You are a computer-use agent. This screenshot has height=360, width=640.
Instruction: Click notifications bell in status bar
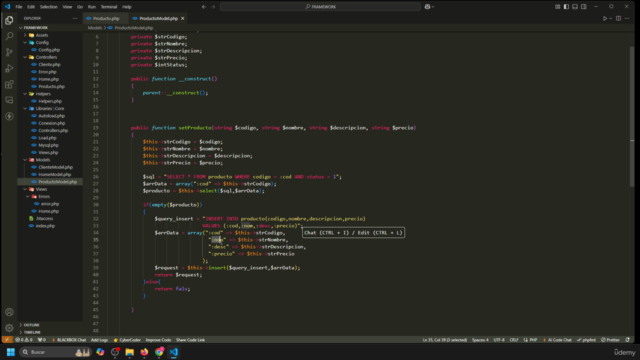coord(627,340)
